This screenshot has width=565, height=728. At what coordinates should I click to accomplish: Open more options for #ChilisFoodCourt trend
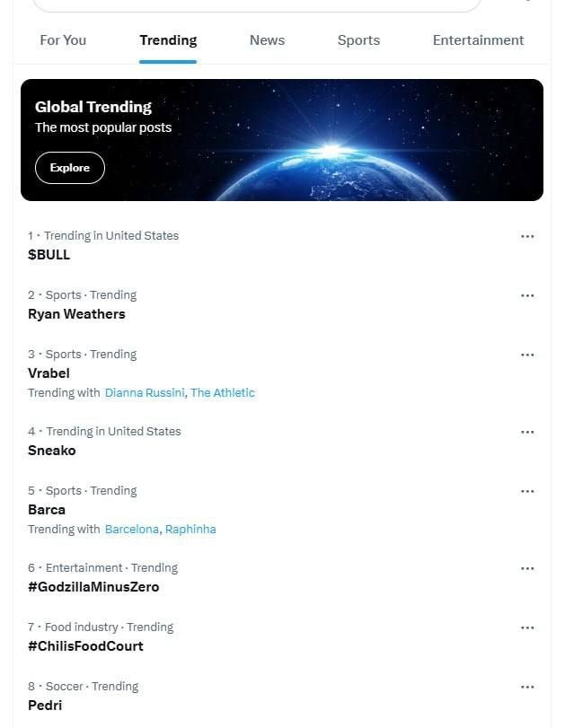coord(527,627)
